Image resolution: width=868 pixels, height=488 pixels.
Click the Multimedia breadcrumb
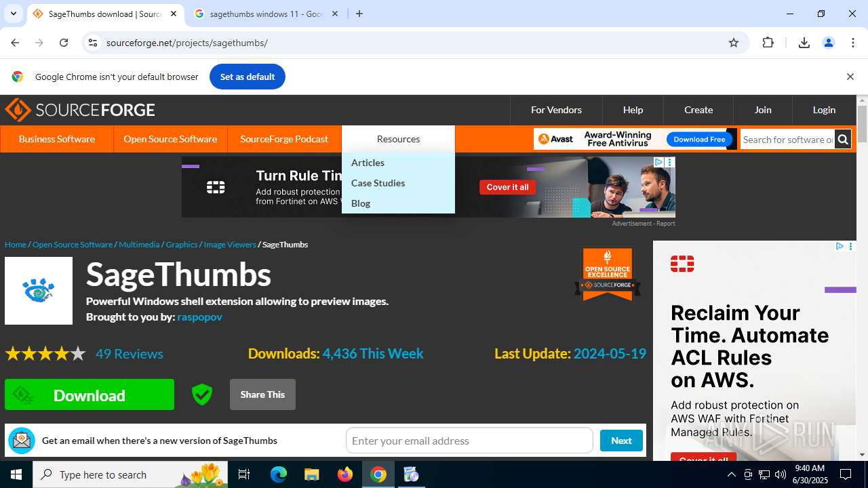[139, 245]
